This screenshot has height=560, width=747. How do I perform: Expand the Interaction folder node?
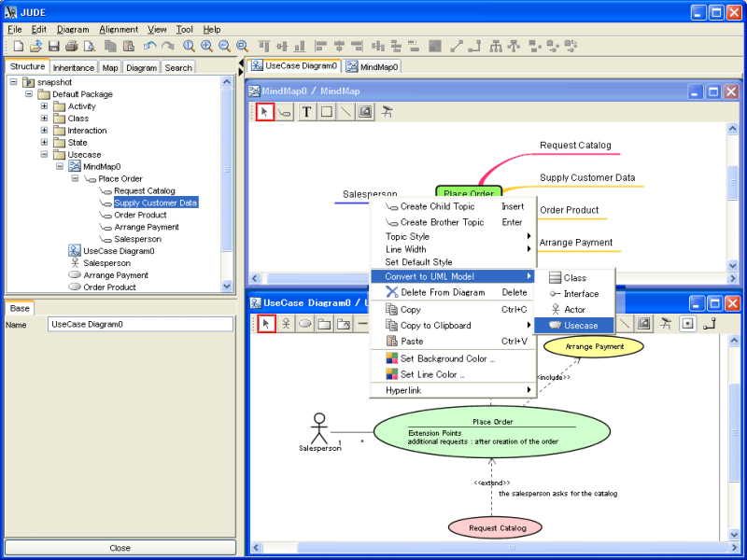[x=44, y=130]
